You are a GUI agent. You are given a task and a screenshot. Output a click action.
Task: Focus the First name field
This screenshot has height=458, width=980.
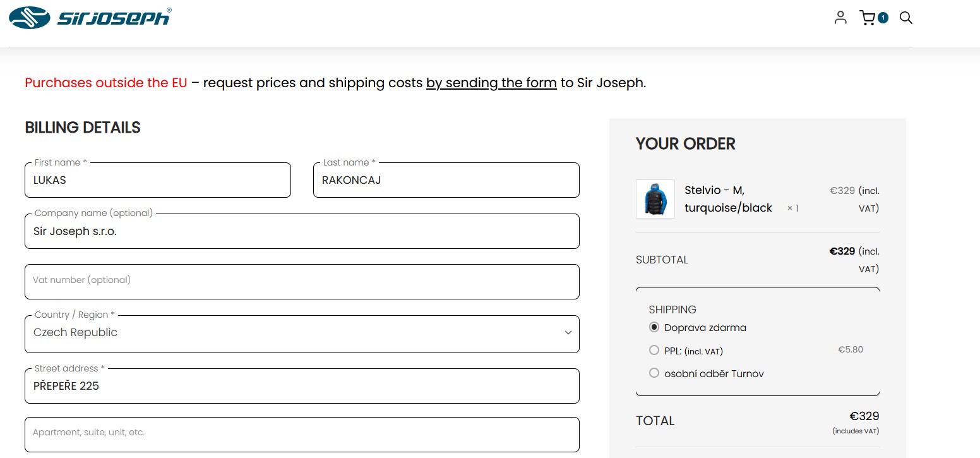pos(158,181)
